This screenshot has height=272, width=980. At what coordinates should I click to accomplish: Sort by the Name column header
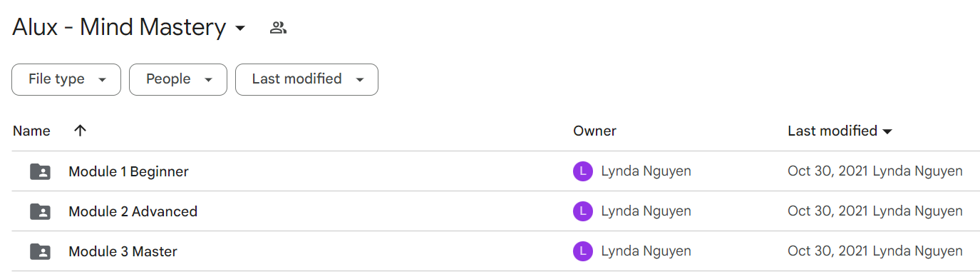point(31,131)
